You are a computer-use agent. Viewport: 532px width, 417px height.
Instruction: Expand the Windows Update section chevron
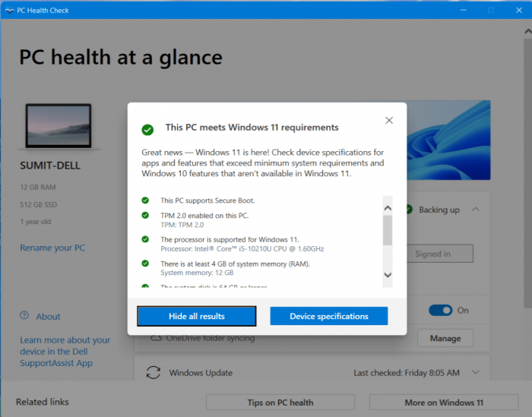coord(476,372)
